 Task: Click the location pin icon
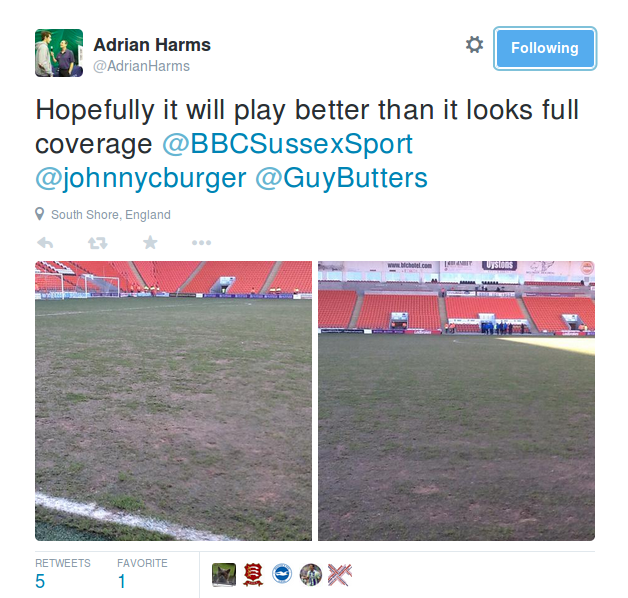[39, 214]
